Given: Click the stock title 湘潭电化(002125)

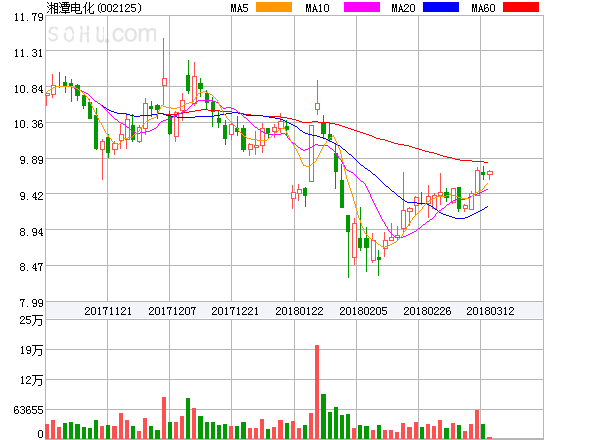Looking at the screenshot, I should click(94, 8).
